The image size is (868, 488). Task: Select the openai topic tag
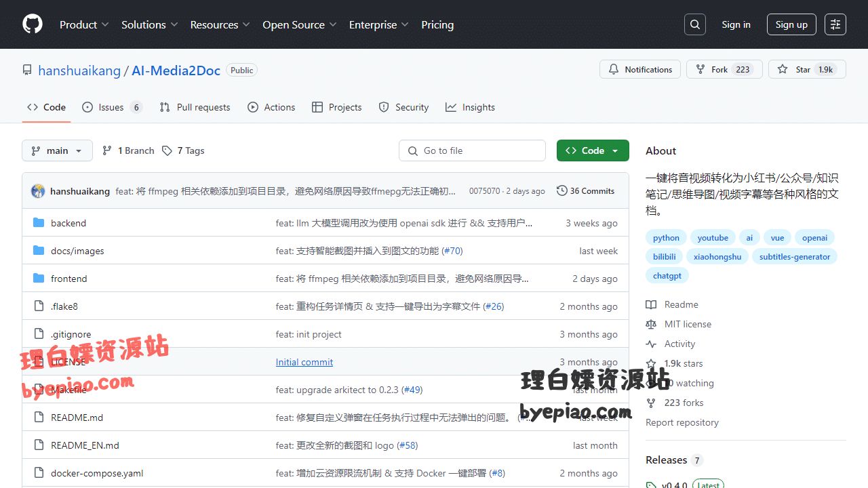pyautogui.click(x=814, y=238)
